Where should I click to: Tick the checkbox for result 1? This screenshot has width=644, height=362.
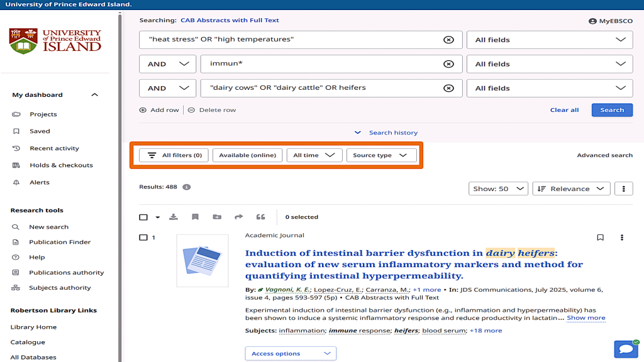click(x=143, y=238)
